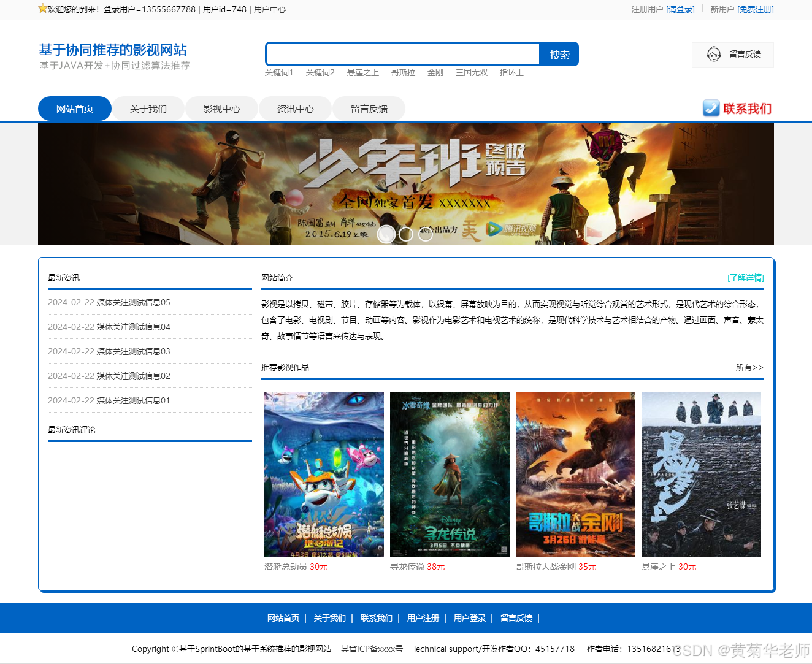The width and height of the screenshot is (812, 664).
Task: Click the 搜索 search button
Action: 559,54
